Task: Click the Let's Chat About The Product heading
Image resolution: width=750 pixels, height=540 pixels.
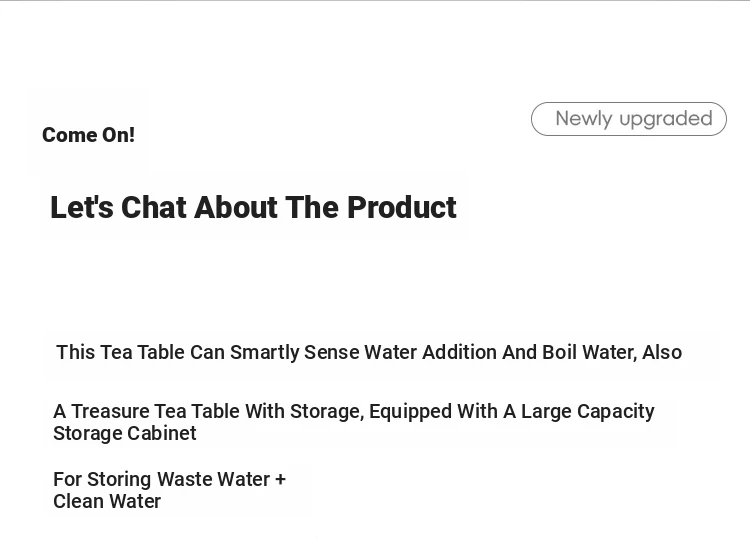Action: 254,207
